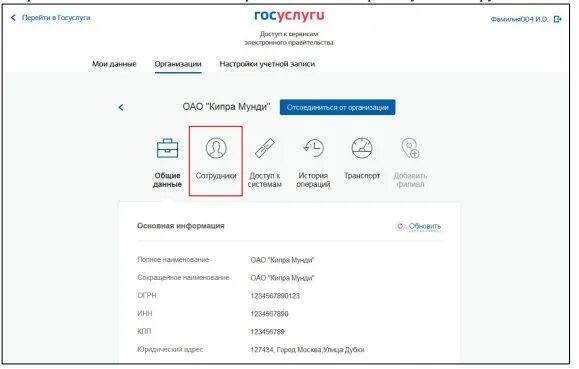Click the Основная информация heading
This screenshot has height=369, width=579.
point(181,226)
